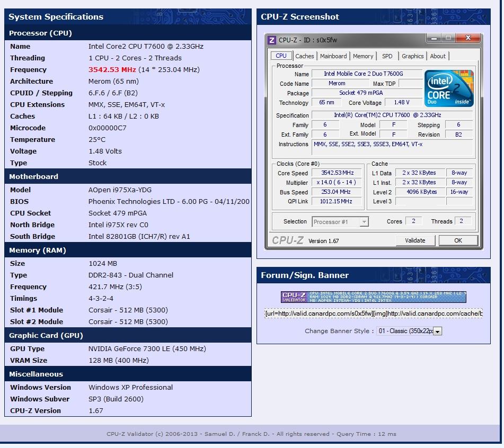Click the Intel Mobile Core 2 Duo T7600G name

coord(367,74)
